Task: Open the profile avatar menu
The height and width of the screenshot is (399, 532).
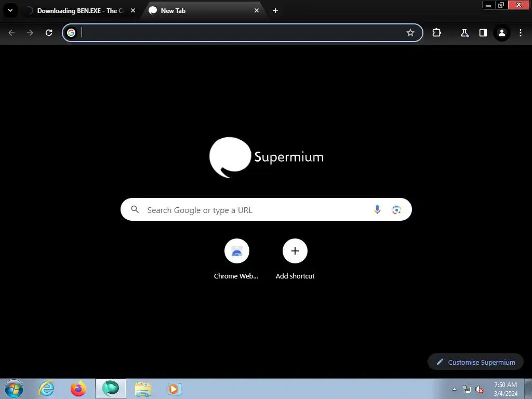Action: click(502, 33)
